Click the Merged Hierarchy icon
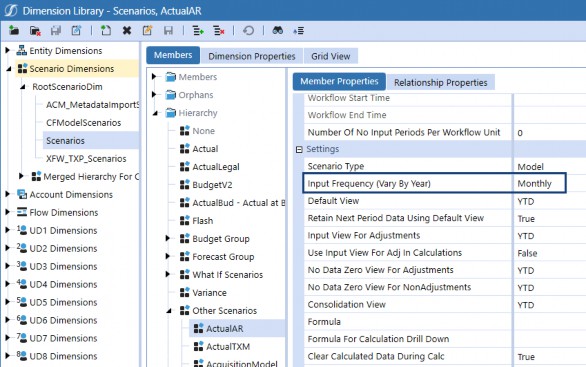 (36, 176)
